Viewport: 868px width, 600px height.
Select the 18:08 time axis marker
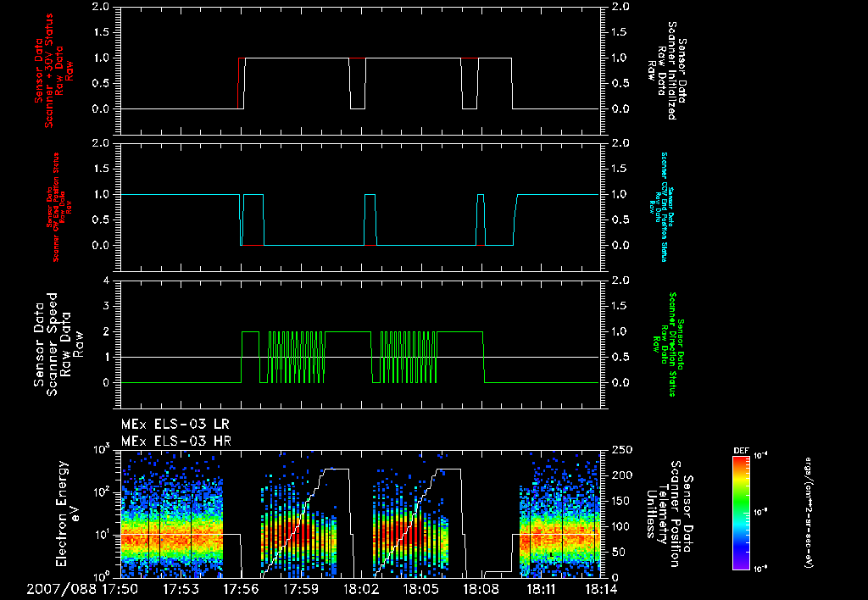[481, 589]
